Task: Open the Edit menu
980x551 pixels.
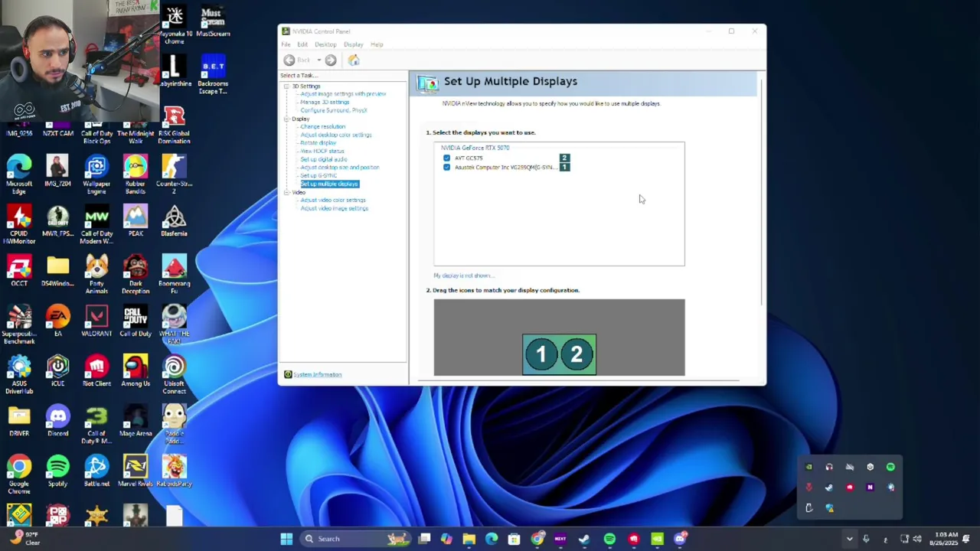Action: [x=302, y=44]
